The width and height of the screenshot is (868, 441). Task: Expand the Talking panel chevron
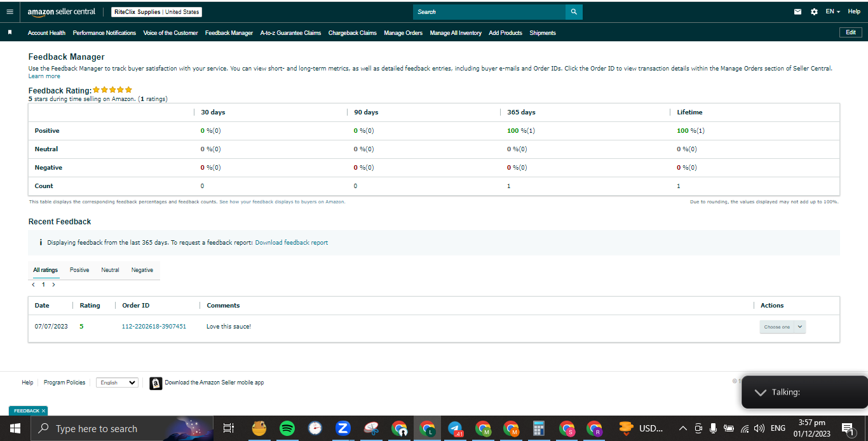coord(760,392)
